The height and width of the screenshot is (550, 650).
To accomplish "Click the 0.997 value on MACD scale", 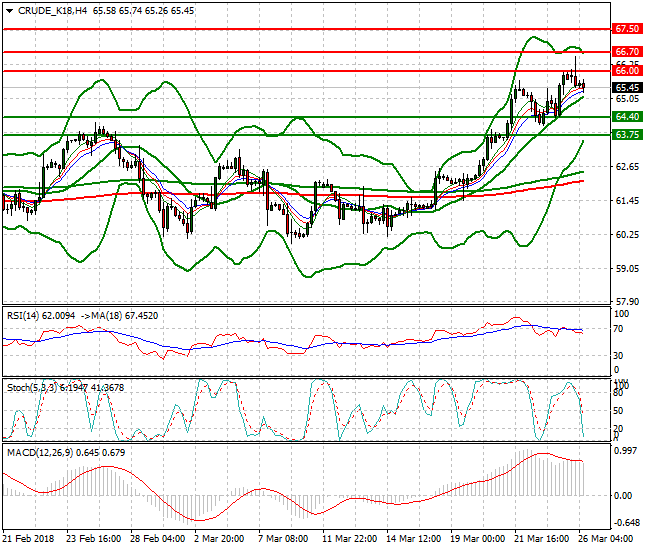I will (626, 452).
